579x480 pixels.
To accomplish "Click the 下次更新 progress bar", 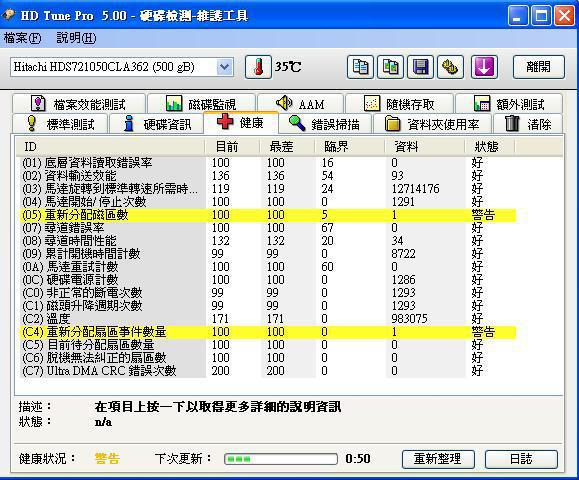I will pos(281,459).
